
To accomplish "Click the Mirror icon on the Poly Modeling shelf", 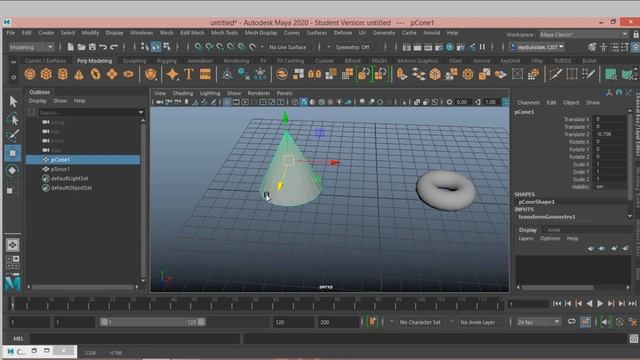I will pos(314,74).
